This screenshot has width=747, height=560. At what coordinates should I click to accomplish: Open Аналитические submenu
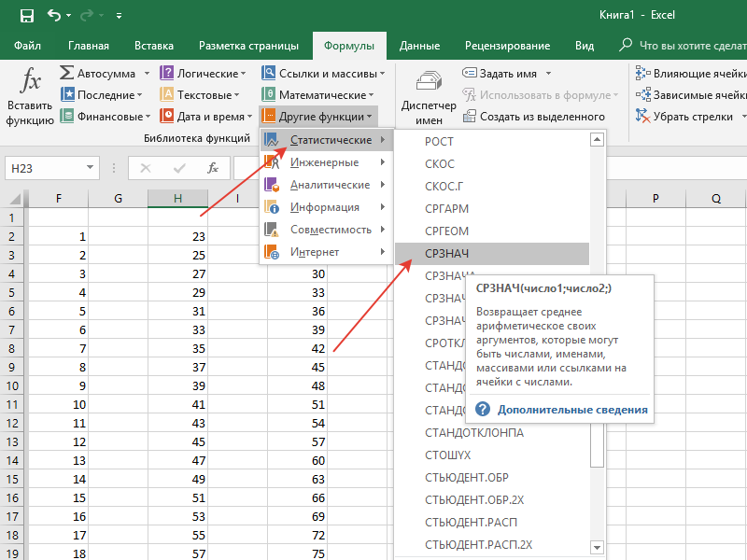[326, 185]
